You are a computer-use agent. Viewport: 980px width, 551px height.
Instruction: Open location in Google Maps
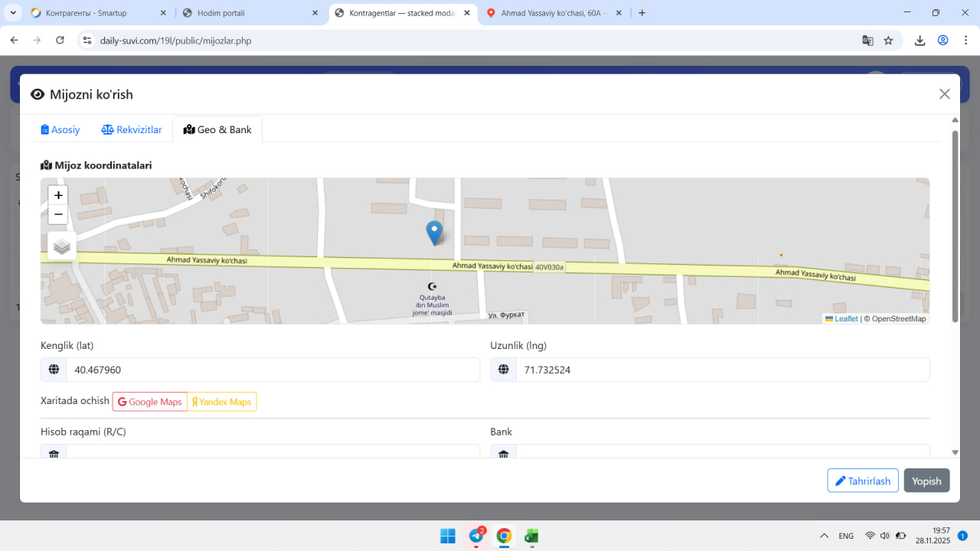click(150, 402)
